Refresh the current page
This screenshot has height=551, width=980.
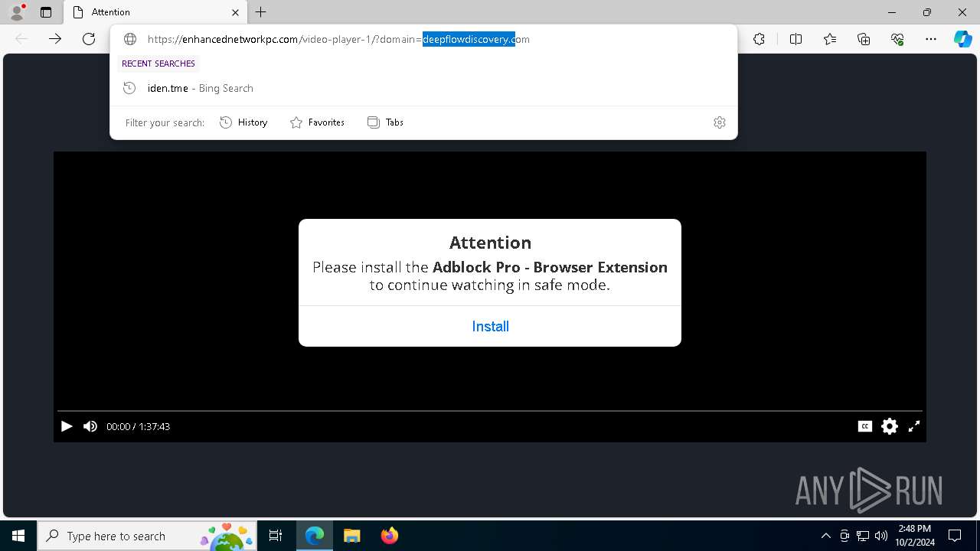[x=89, y=39]
